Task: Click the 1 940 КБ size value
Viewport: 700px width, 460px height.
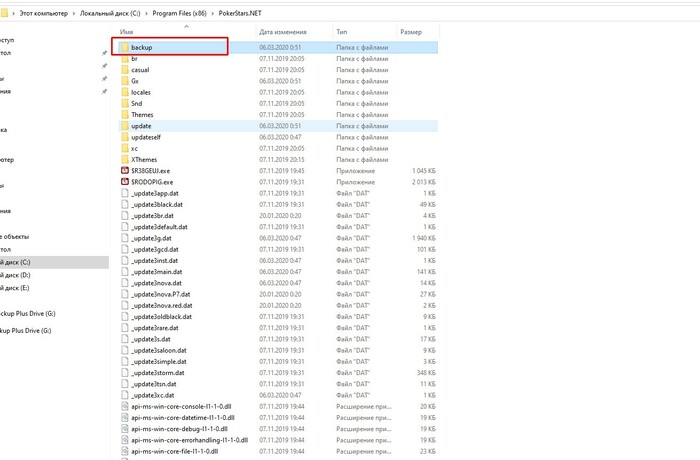Action: point(424,238)
